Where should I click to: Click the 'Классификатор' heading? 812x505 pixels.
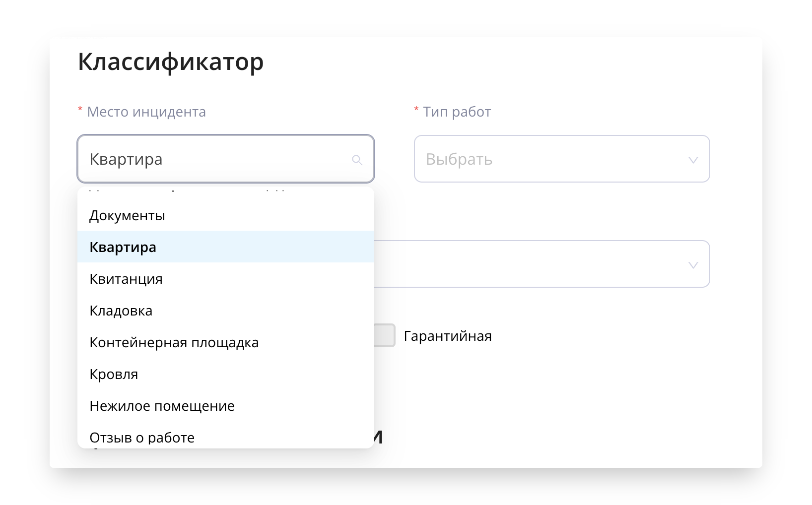point(171,62)
